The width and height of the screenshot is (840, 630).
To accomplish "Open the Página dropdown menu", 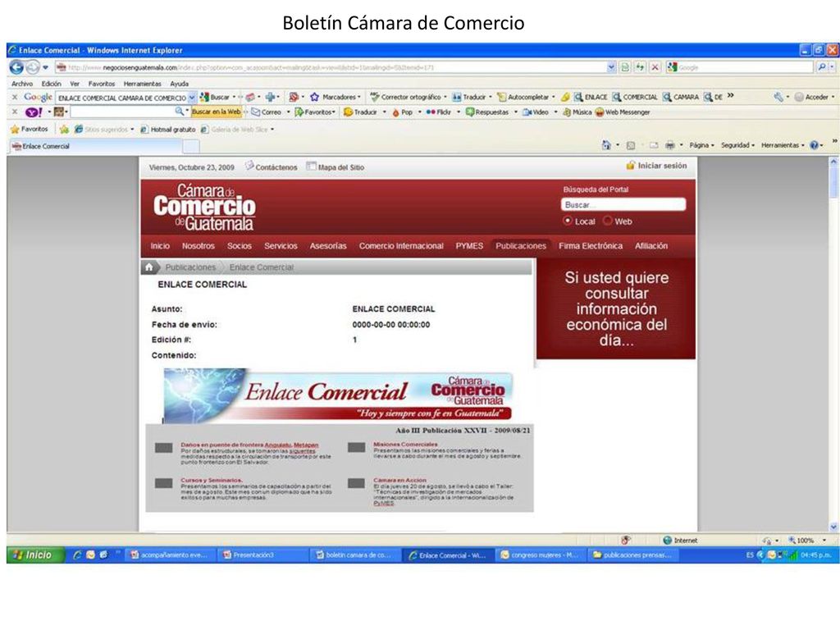I will [x=701, y=145].
